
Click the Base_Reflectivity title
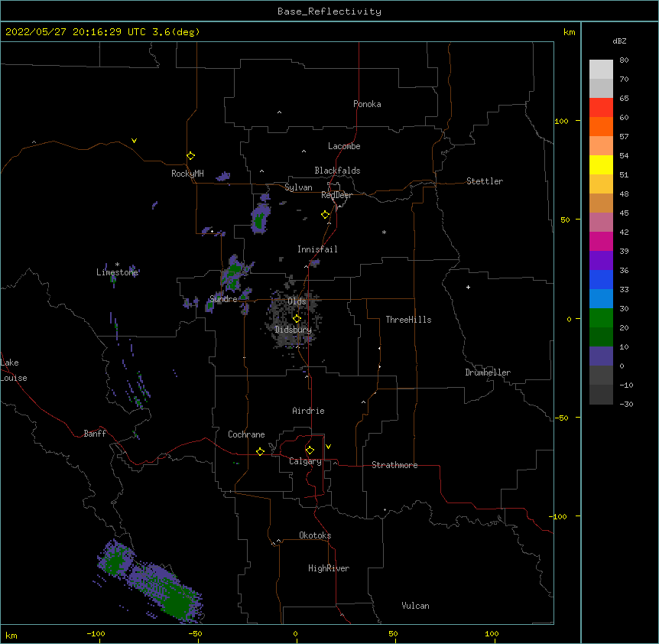tap(329, 11)
